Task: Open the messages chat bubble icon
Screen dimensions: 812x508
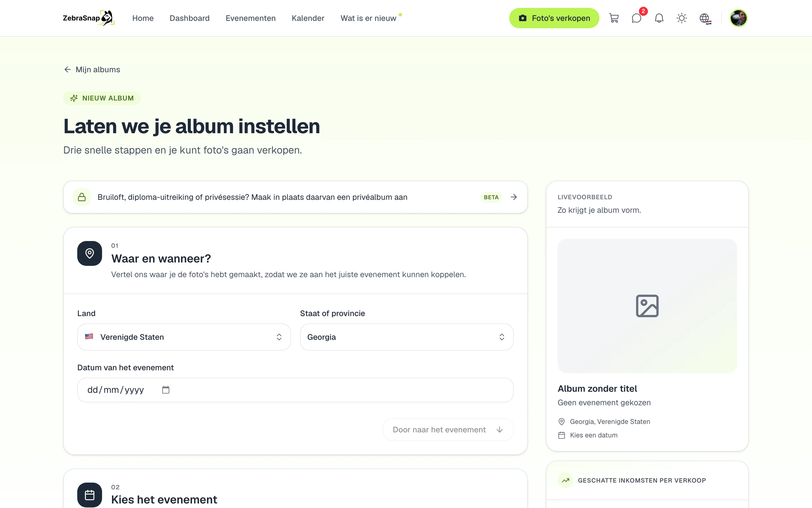Action: [x=637, y=18]
